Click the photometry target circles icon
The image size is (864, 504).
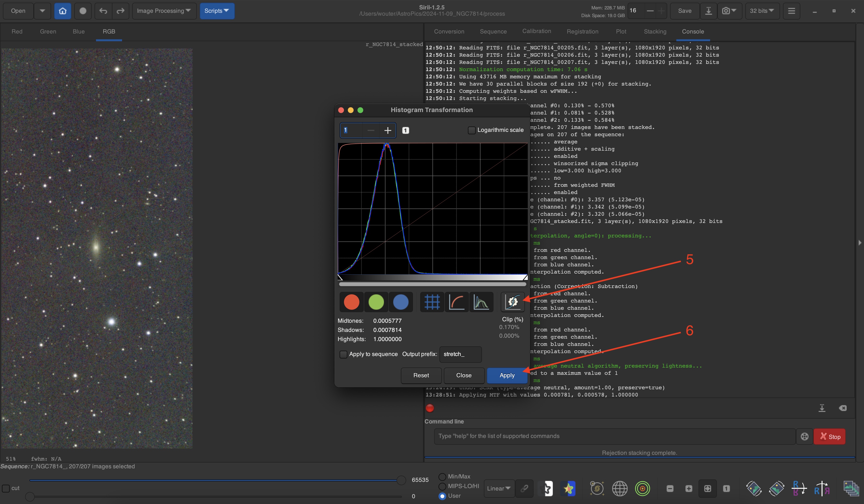[642, 489]
